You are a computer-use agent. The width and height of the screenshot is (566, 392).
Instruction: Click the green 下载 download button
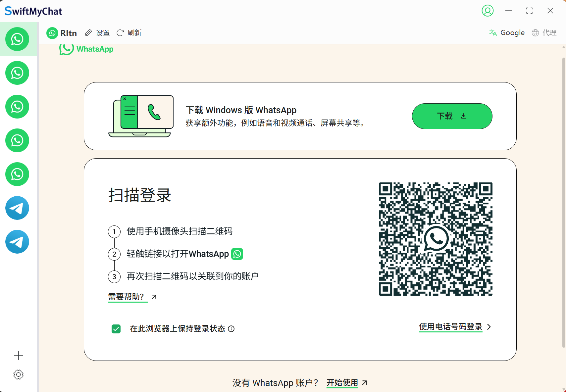coord(452,116)
